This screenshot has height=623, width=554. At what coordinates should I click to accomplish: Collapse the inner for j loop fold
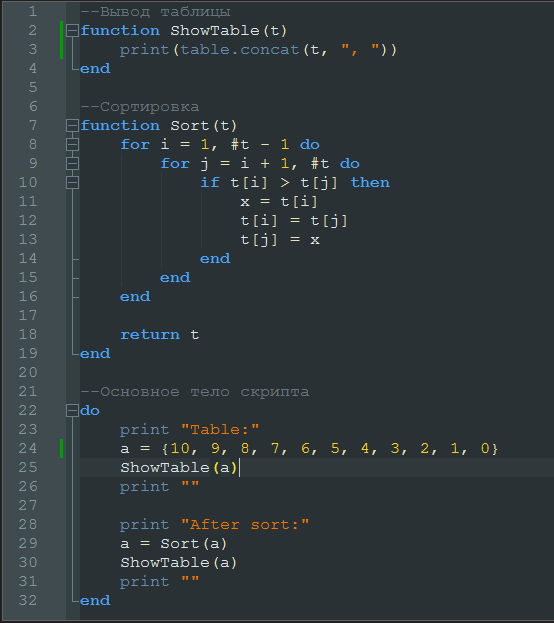[x=72, y=164]
